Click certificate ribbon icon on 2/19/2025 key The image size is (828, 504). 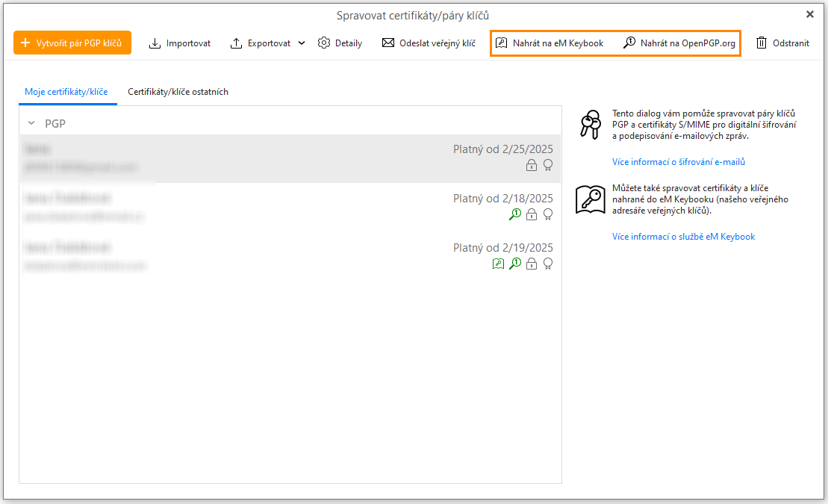(548, 264)
